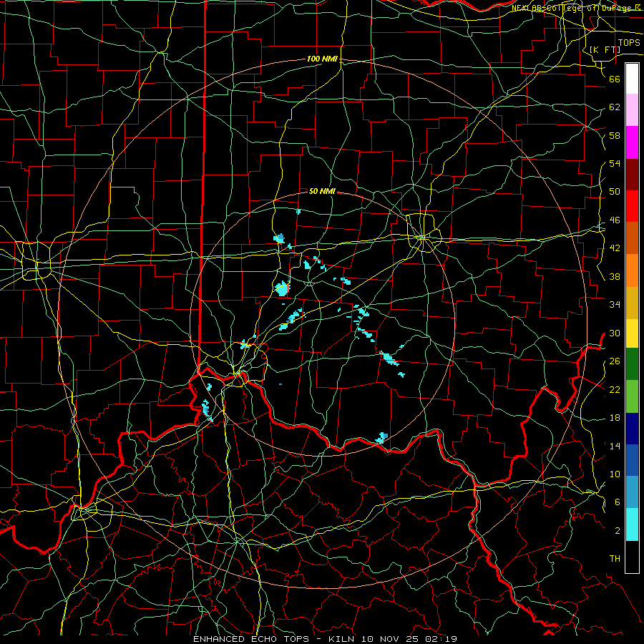Click the small cyan echo below 50 NMI label

298,212
